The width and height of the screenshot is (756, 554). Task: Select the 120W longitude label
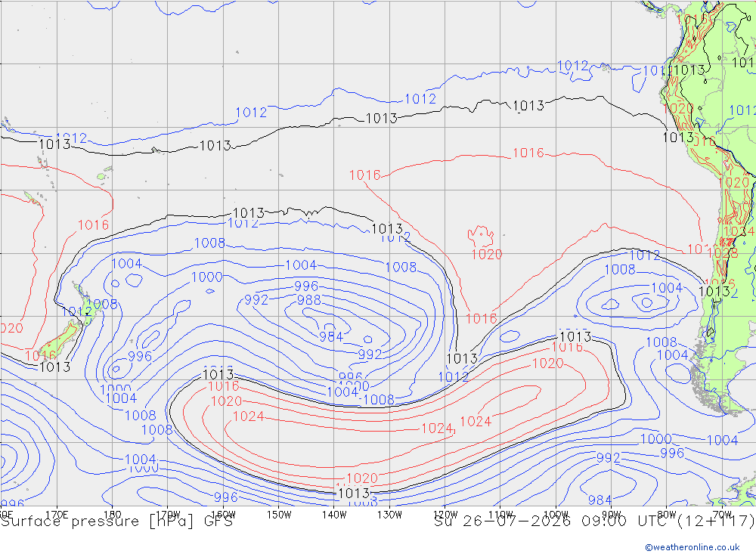[x=445, y=515]
